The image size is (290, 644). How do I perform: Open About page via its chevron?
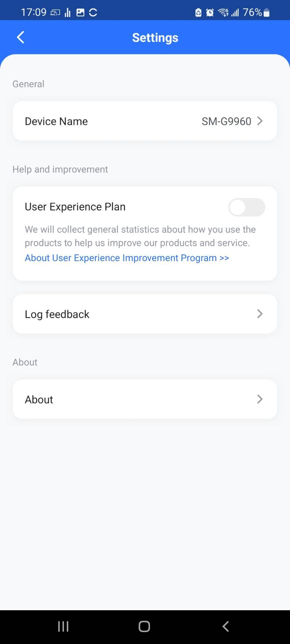click(x=260, y=399)
